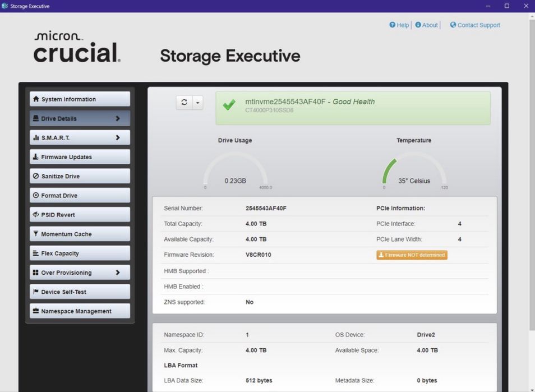Click the Metadata Size 0 bytes value
Screen dimensions: 535x392
tap(427, 380)
